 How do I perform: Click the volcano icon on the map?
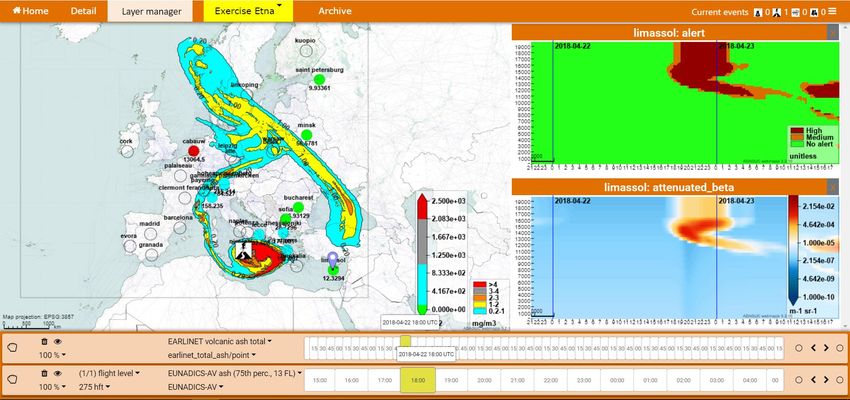[x=244, y=250]
